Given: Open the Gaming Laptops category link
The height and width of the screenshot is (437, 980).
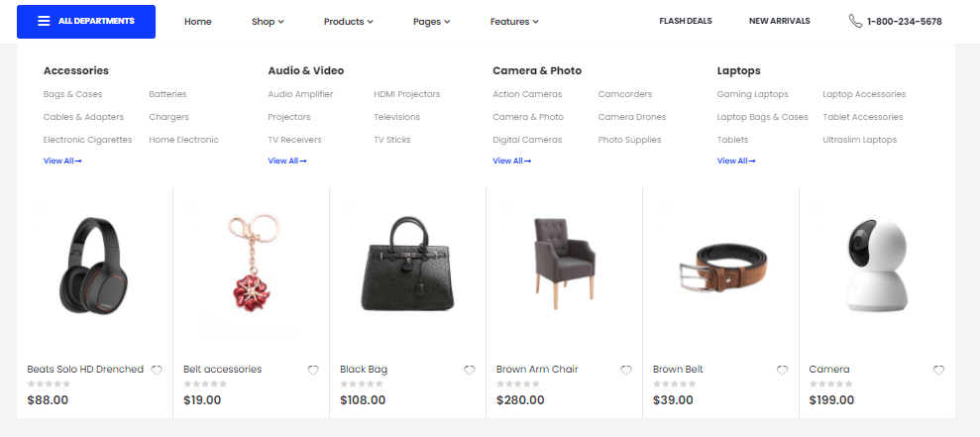Looking at the screenshot, I should (x=752, y=94).
